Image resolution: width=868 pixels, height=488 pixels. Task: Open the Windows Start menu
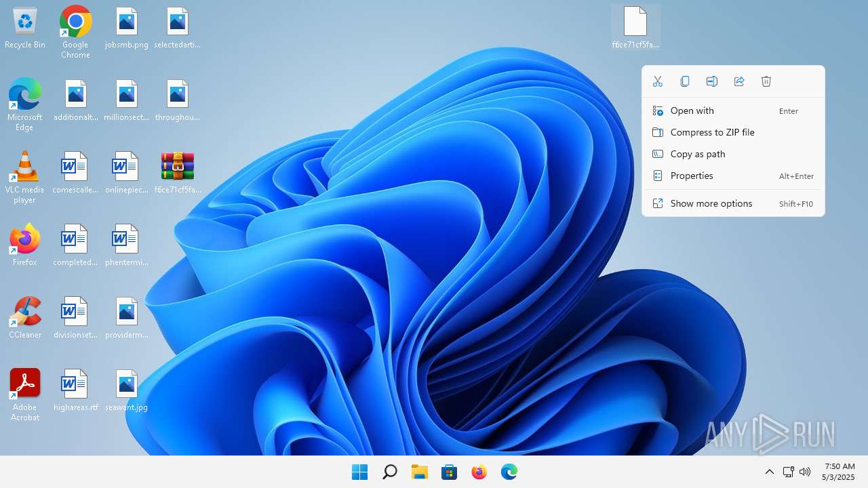360,472
